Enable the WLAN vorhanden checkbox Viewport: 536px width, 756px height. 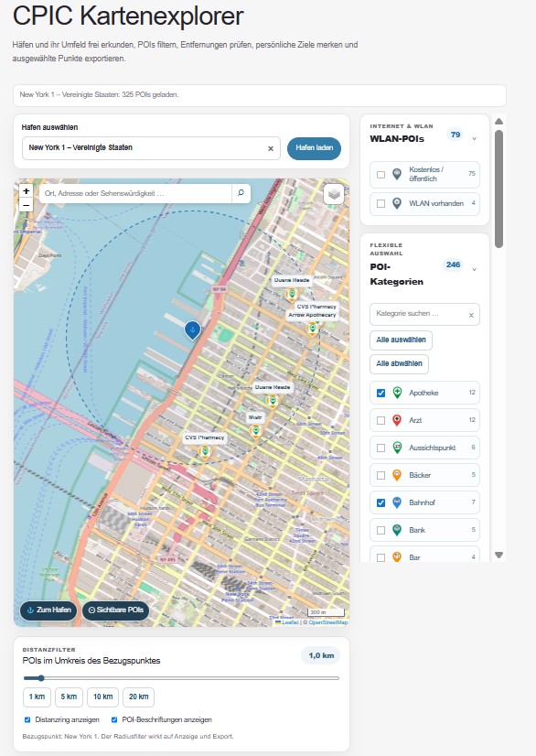[x=381, y=203]
